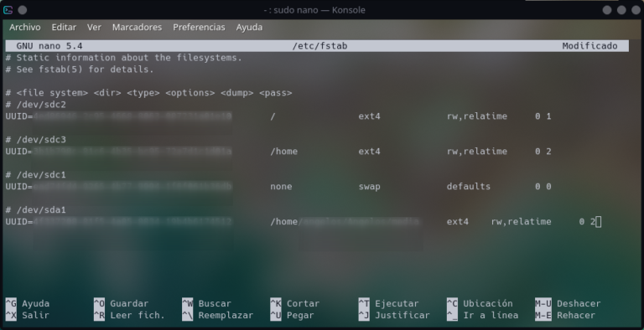Click the nano title bar showing /etc/fstab
Screen dimensions: 644x330
point(317,46)
